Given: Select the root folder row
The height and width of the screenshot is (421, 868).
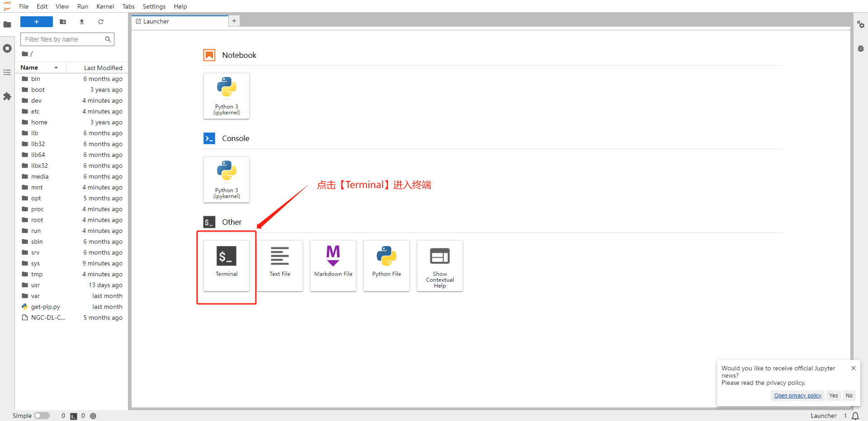Looking at the screenshot, I should pos(72,220).
